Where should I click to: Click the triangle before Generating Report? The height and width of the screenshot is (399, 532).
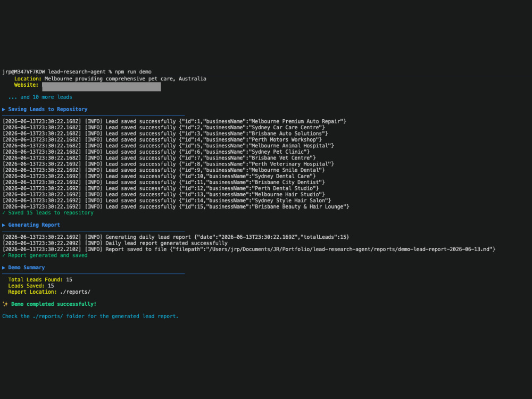pos(4,225)
